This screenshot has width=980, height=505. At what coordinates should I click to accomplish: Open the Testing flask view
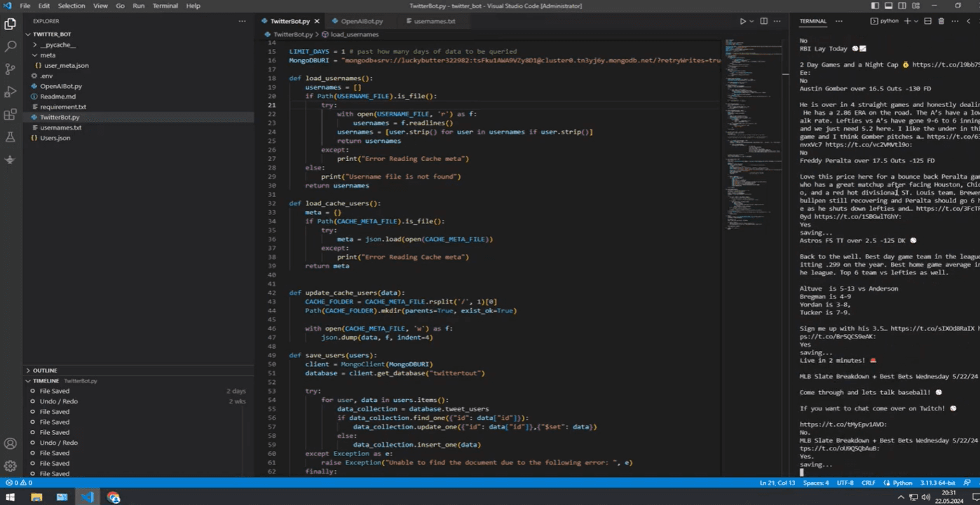[x=11, y=137]
